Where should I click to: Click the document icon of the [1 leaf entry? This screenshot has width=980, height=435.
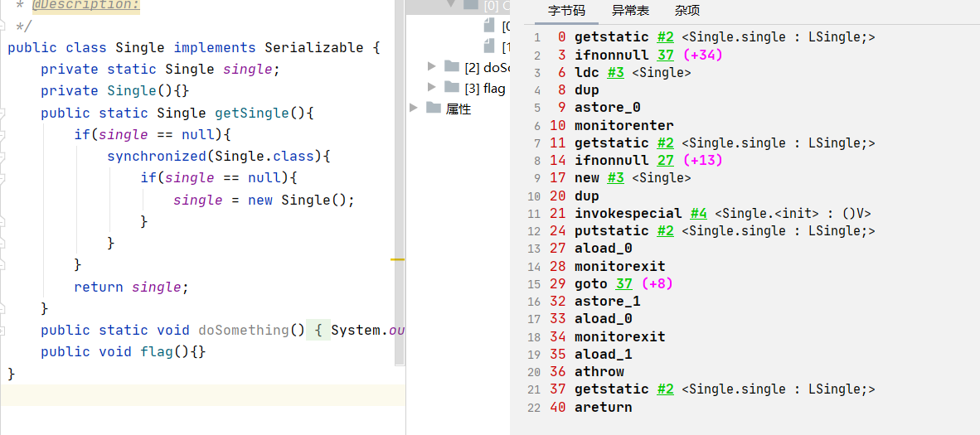(x=490, y=46)
